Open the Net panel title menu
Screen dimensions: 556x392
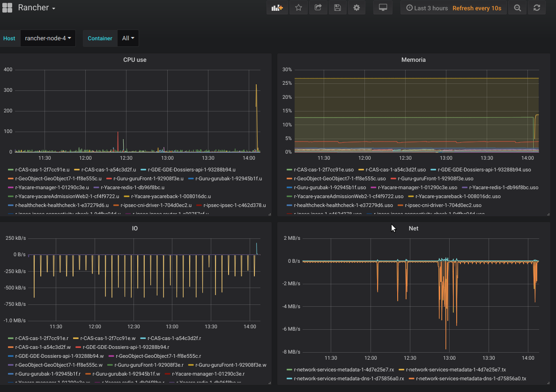tap(414, 229)
